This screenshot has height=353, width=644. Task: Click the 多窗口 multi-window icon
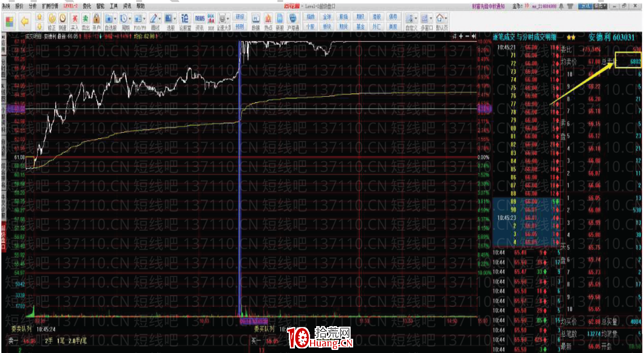[x=424, y=18]
